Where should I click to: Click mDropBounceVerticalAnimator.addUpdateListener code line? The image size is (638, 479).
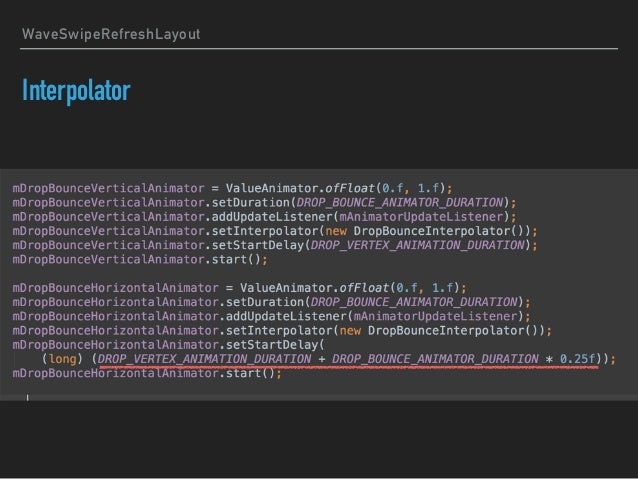(x=264, y=217)
